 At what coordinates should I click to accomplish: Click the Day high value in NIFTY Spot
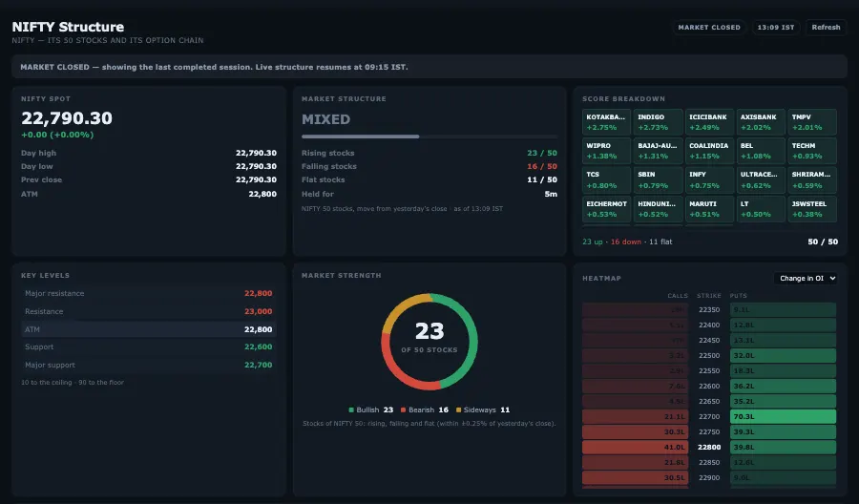(x=256, y=153)
